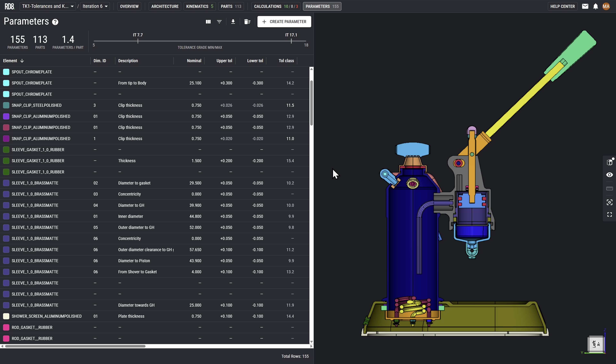Switch to Kinematics tab
Image resolution: width=616 pixels, height=364 pixels.
pyautogui.click(x=199, y=6)
